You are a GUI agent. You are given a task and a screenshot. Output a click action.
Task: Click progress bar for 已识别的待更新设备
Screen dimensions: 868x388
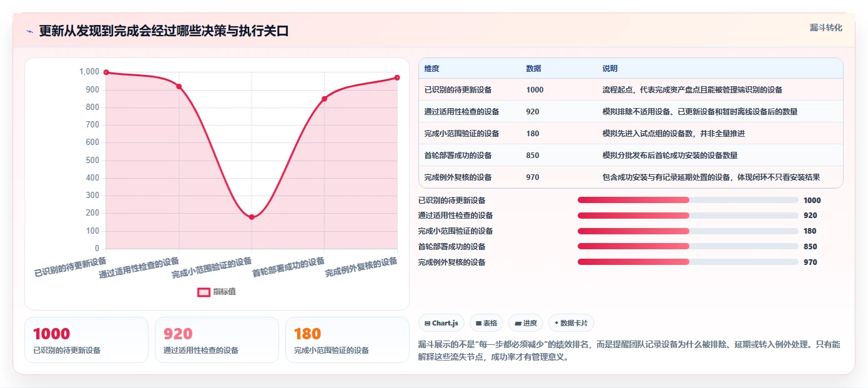(x=688, y=200)
